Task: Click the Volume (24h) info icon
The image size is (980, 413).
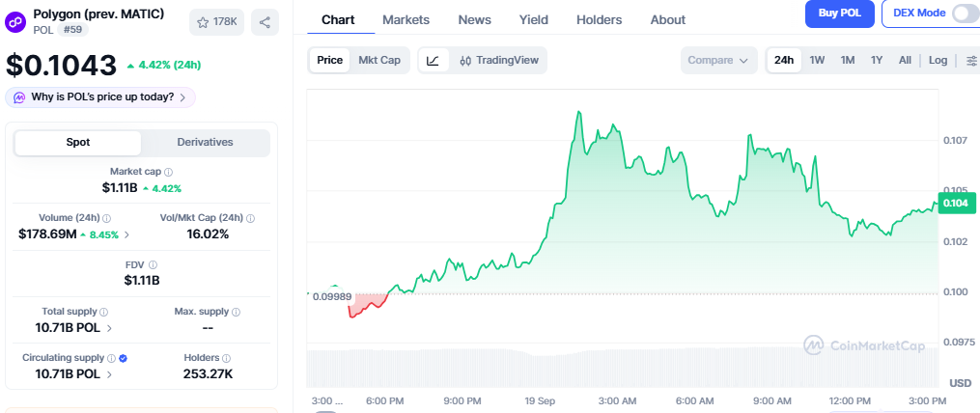Action: coord(107,218)
